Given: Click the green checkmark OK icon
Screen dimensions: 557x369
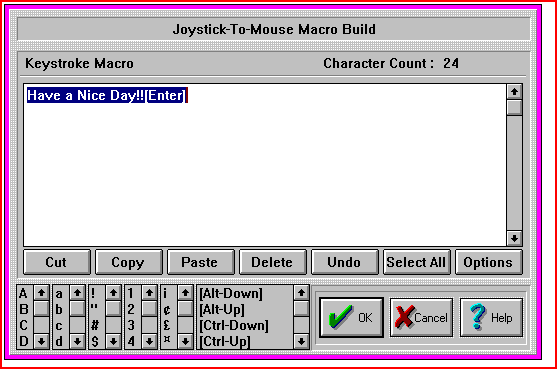Looking at the screenshot, I should (340, 316).
